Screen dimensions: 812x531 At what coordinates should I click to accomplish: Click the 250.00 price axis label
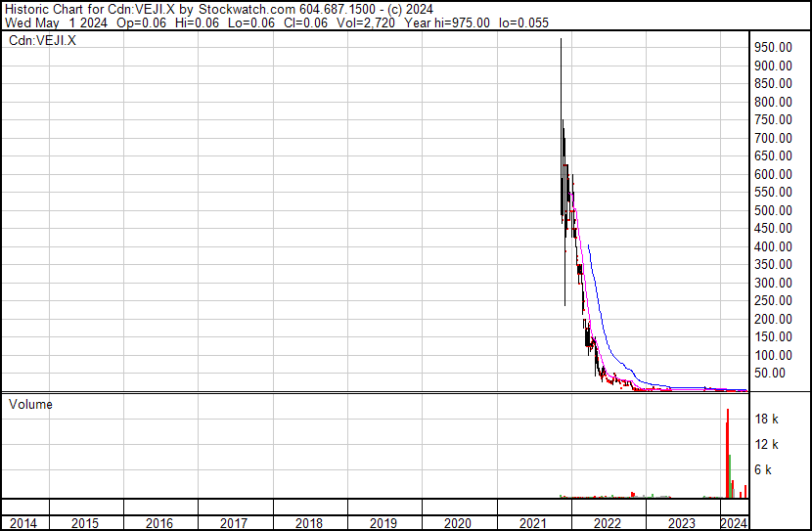[773, 300]
